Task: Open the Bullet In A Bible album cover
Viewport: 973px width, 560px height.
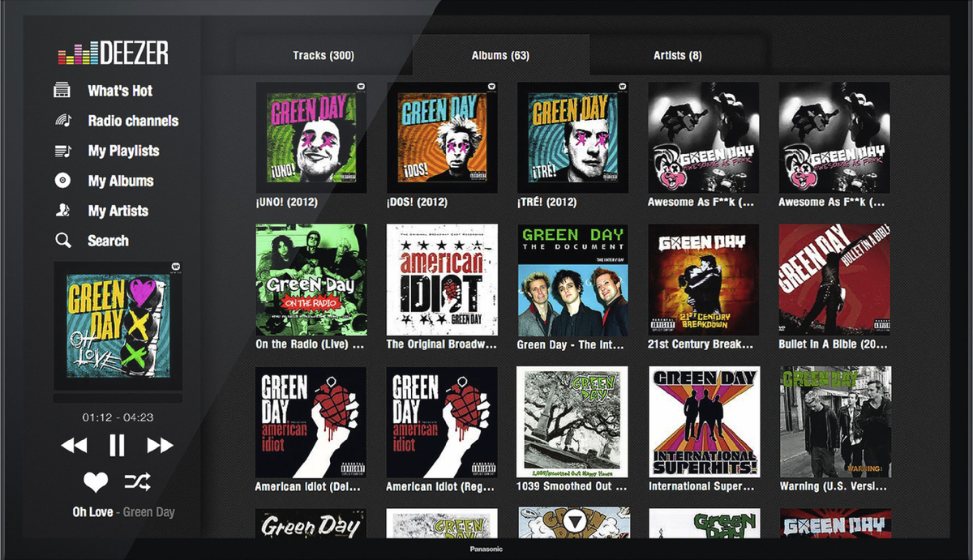Action: point(834,280)
